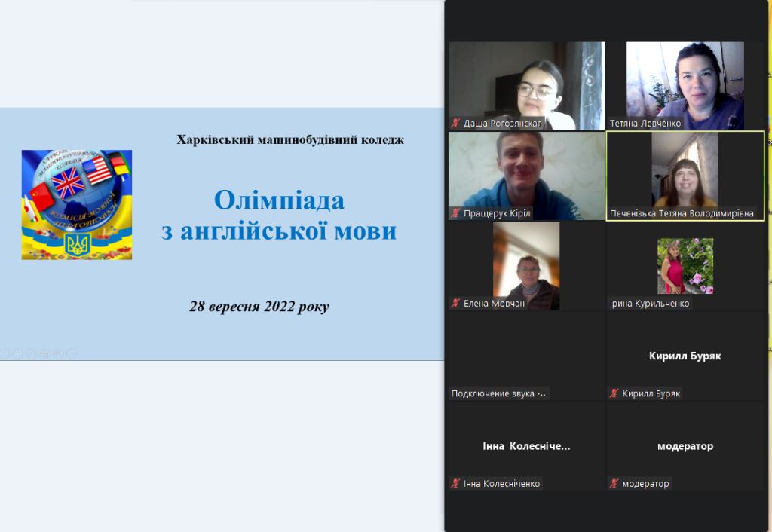
Task: Click muted microphone icon beside Пращерук Кіріл
Action: [x=456, y=213]
